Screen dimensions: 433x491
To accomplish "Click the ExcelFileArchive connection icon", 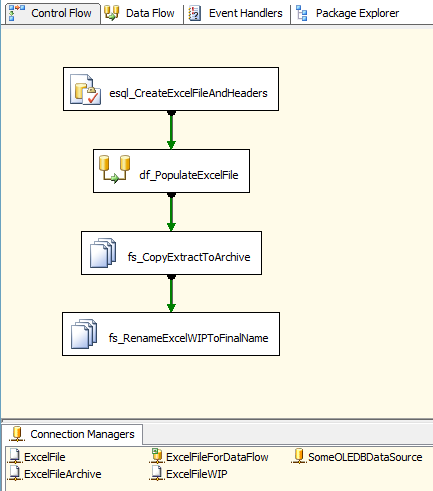I will pos(15,473).
